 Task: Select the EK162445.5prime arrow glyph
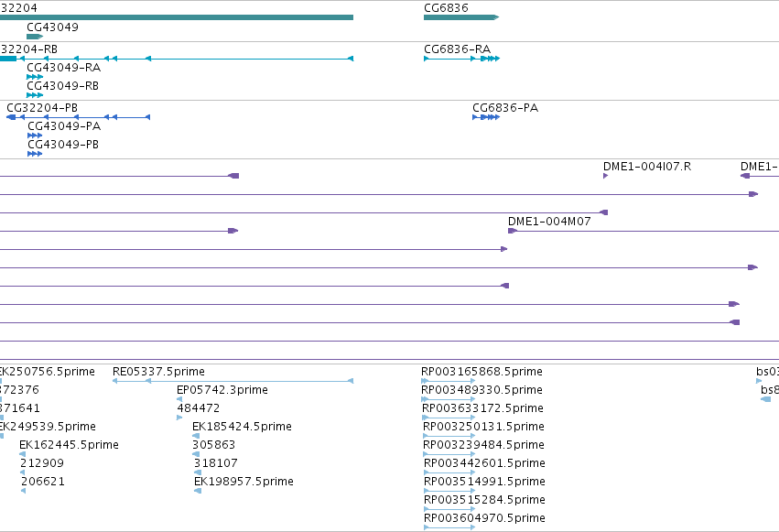pyautogui.click(x=22, y=454)
